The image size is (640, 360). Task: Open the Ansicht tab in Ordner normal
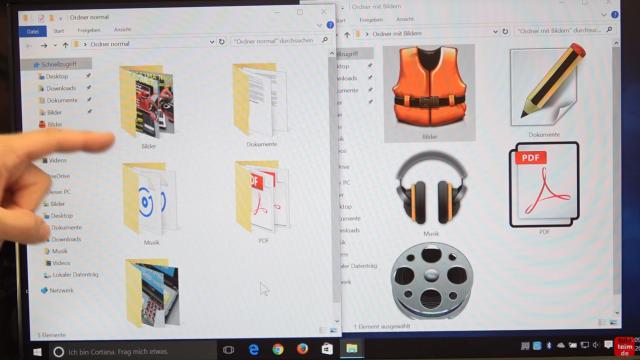(122, 29)
